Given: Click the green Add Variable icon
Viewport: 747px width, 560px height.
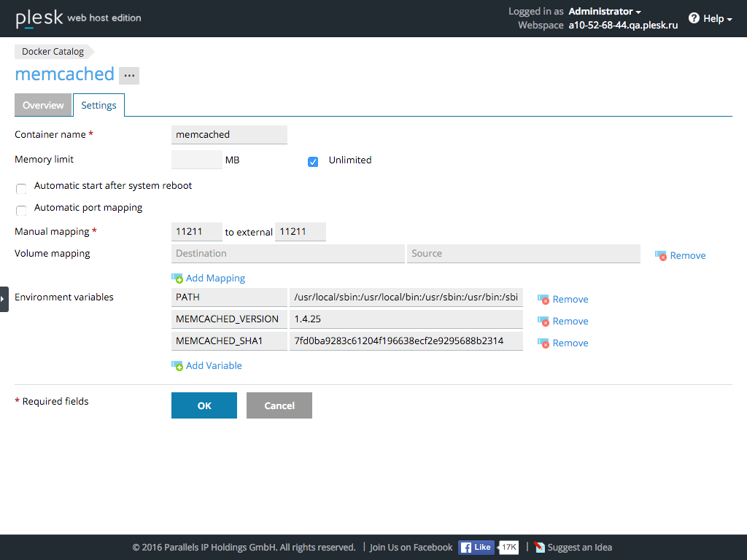Looking at the screenshot, I should (178, 365).
